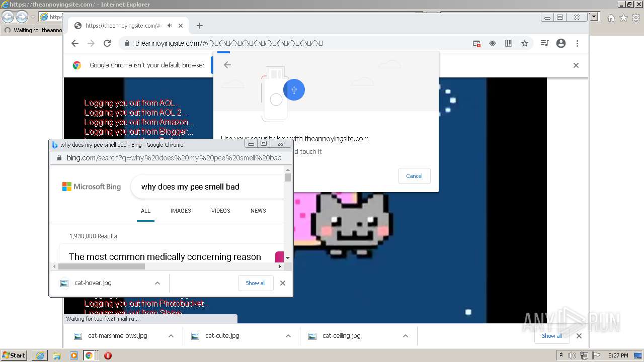The height and width of the screenshot is (362, 644).
Task: Click Show all in main download bar
Action: 551,336
